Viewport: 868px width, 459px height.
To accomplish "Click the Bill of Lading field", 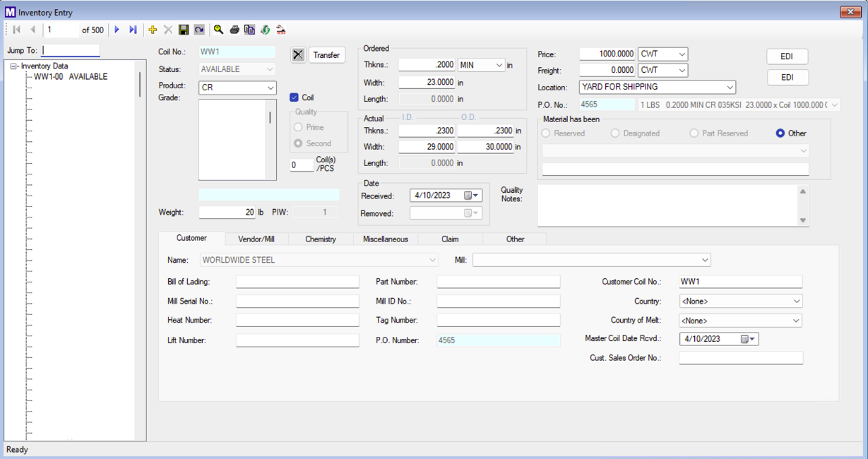I will coord(297,282).
